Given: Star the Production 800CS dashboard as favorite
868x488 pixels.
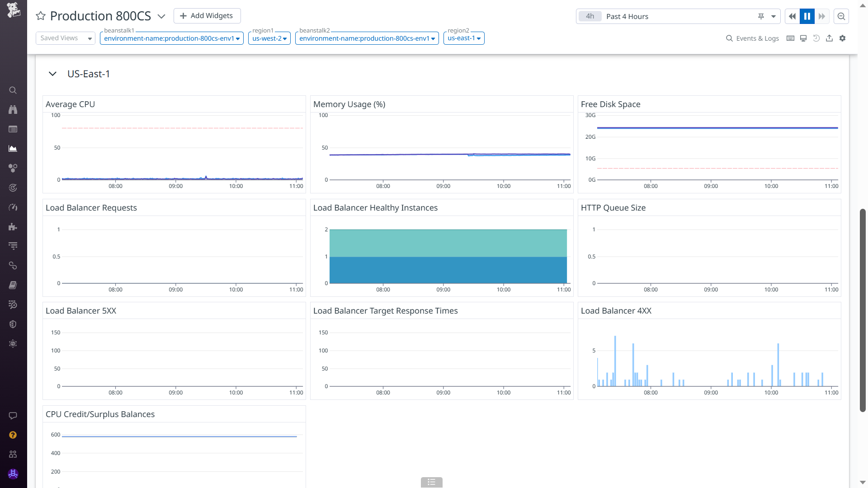Looking at the screenshot, I should pos(41,16).
